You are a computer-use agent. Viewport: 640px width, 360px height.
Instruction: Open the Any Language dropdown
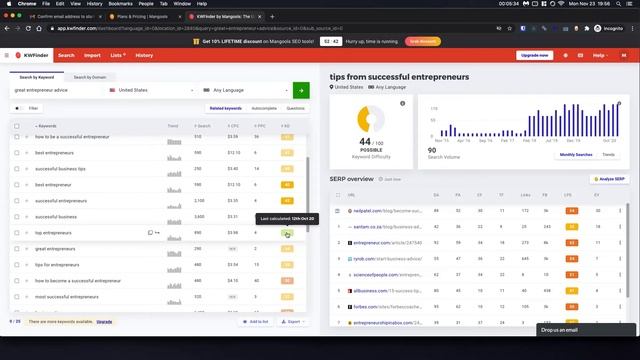point(246,90)
